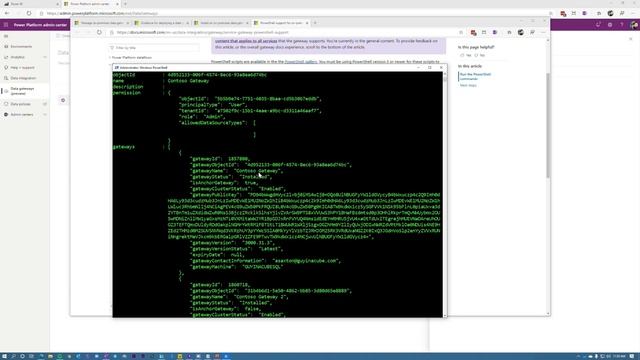
Task: Close the side panel with the X in the admin center
Action: coord(631,39)
